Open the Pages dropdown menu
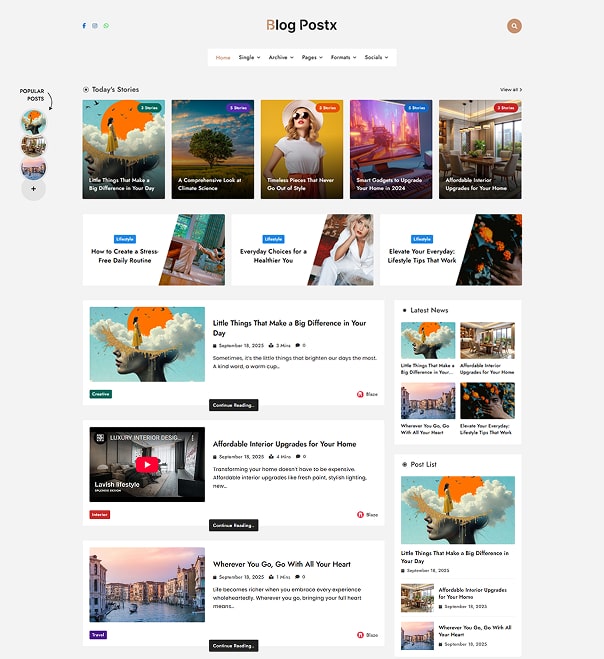604x659 pixels. point(312,58)
